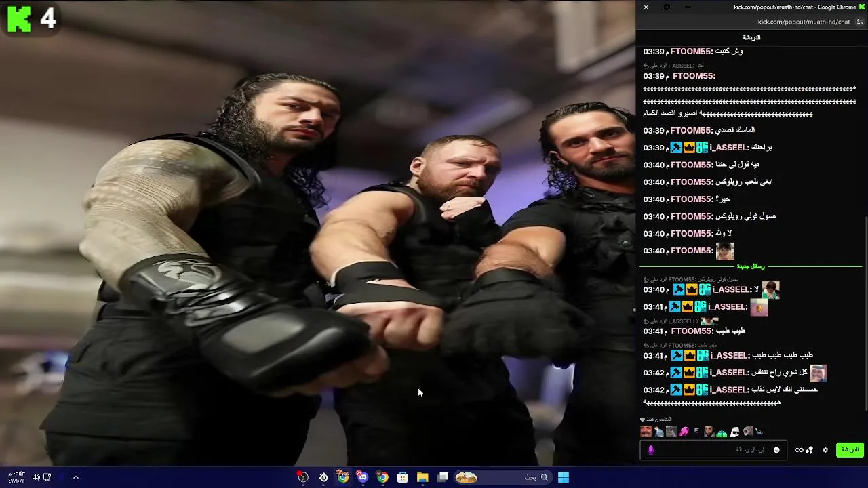Pick the white ghost with sunglasses emote
Image resolution: width=868 pixels, height=488 pixels.
(x=734, y=432)
